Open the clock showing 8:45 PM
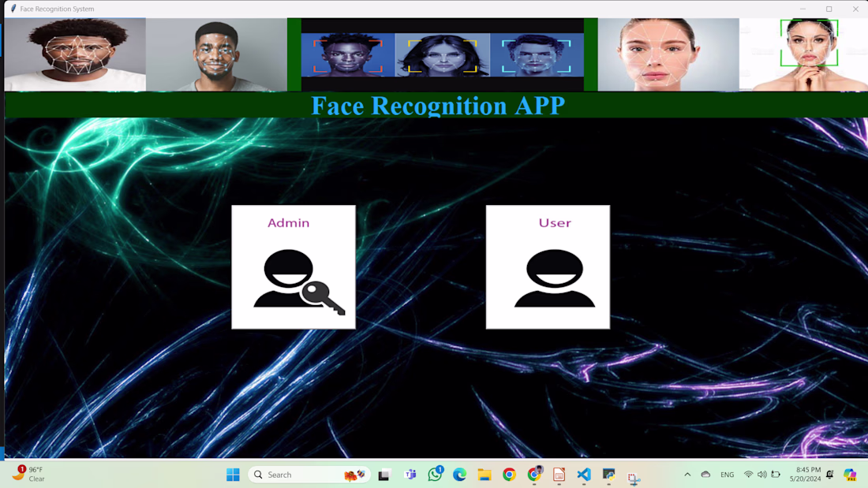The image size is (868, 488). pos(806,475)
